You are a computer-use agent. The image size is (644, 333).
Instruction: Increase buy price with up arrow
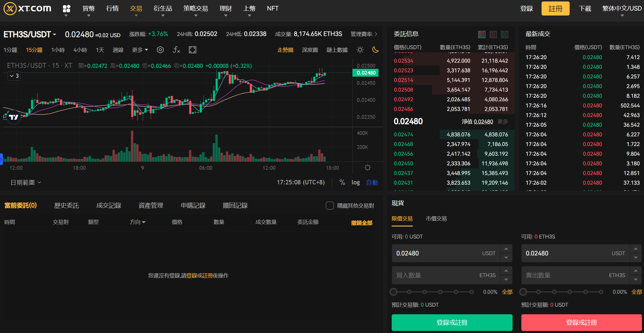[506, 249]
